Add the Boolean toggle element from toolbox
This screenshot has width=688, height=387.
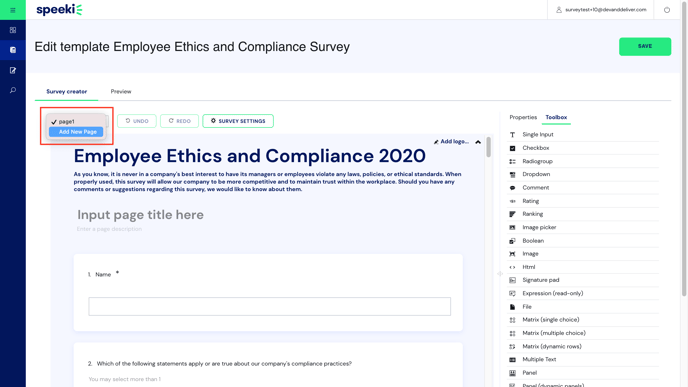click(583, 240)
